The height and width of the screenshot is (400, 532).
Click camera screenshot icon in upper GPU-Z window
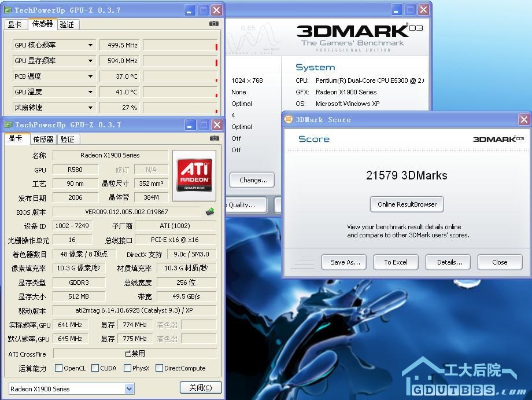[x=214, y=23]
